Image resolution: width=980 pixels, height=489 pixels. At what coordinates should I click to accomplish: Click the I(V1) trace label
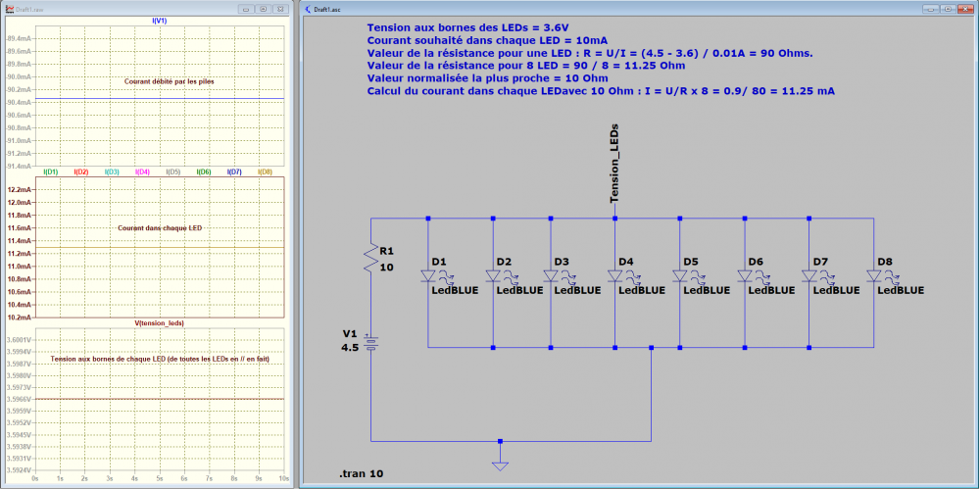(x=160, y=21)
